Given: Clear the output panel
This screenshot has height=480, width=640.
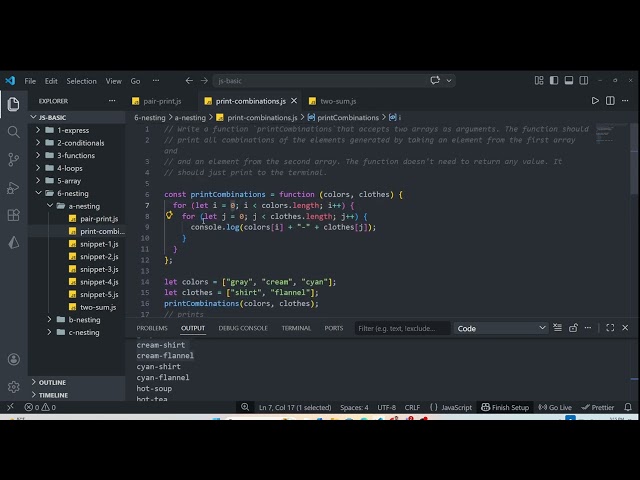Looking at the screenshot, I should pos(557,328).
